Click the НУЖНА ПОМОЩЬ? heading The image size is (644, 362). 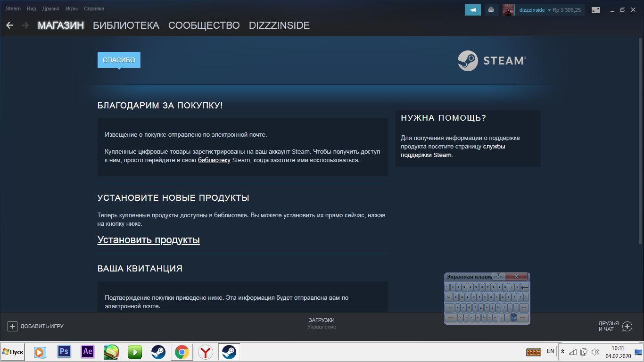444,118
